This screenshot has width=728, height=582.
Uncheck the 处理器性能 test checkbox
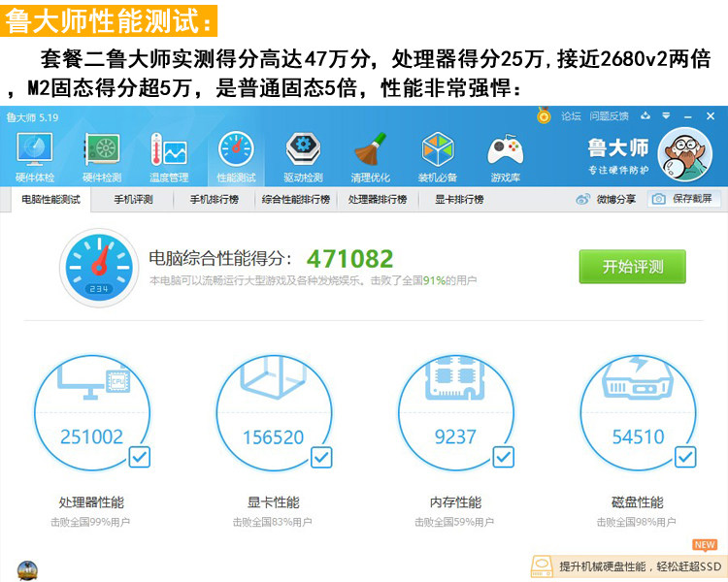coord(139,457)
